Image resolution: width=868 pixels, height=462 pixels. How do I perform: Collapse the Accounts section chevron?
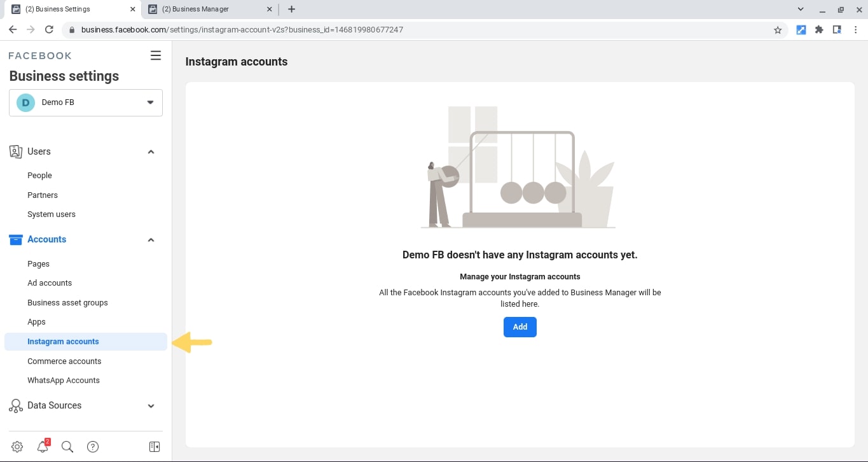tap(151, 240)
